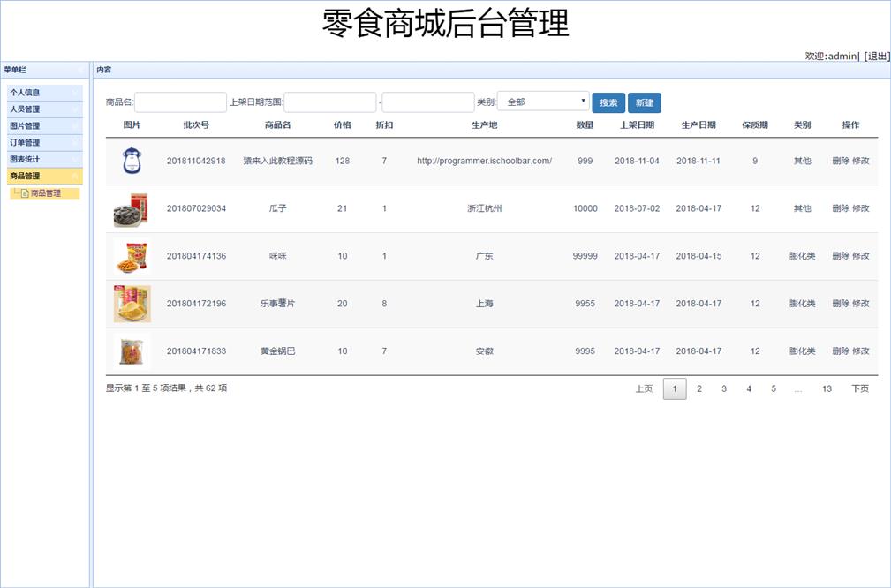This screenshot has width=891, height=588.
Task: Go to page 3 in pagination
Action: (x=724, y=389)
